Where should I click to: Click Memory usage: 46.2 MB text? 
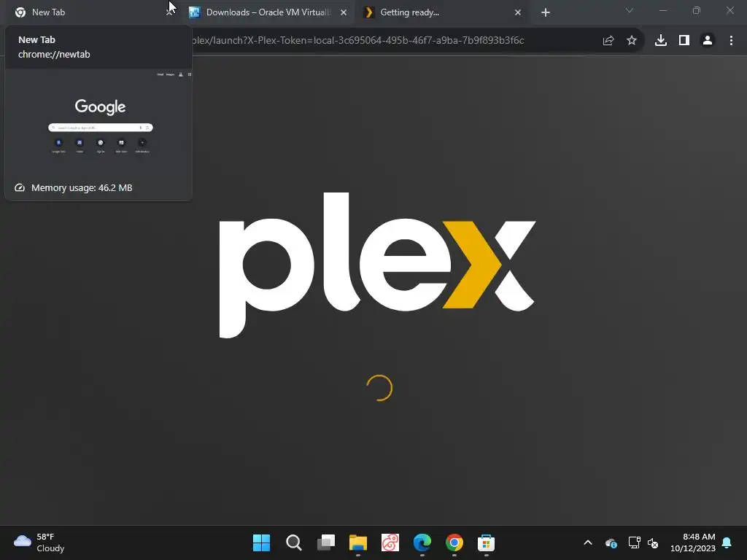click(x=82, y=187)
